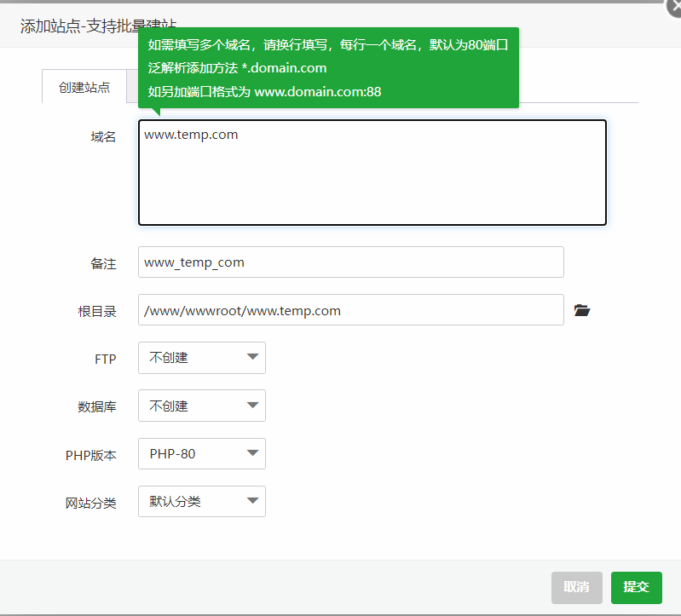
Task: Focus the 域名 domain textarea
Action: point(372,173)
